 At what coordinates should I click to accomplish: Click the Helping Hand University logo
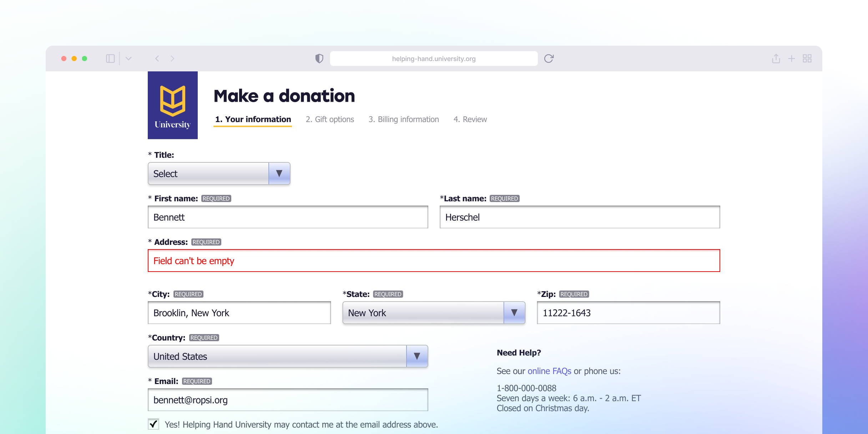(x=172, y=105)
